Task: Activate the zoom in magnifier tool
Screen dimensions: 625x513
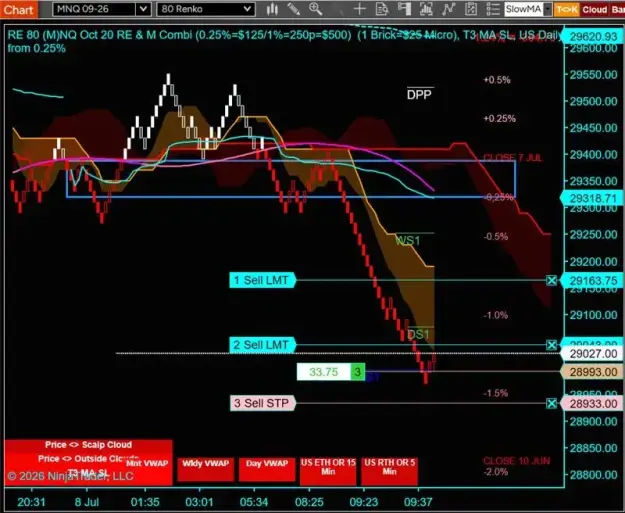Action: click(315, 9)
